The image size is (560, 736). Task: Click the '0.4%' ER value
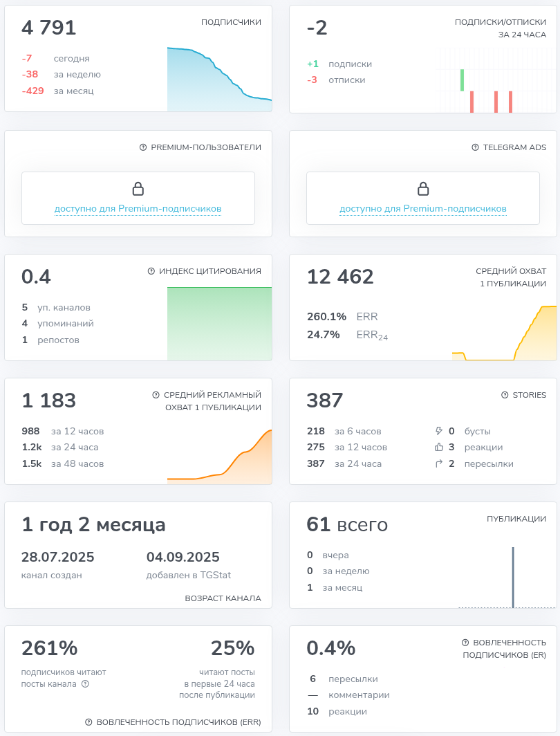tap(331, 648)
